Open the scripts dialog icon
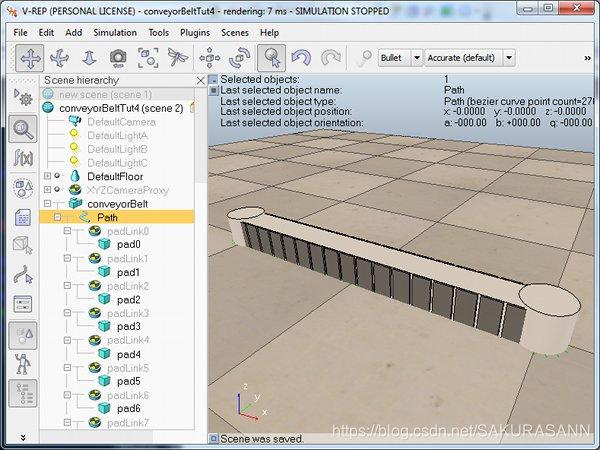Screen dimensions: 600x450 point(23,217)
